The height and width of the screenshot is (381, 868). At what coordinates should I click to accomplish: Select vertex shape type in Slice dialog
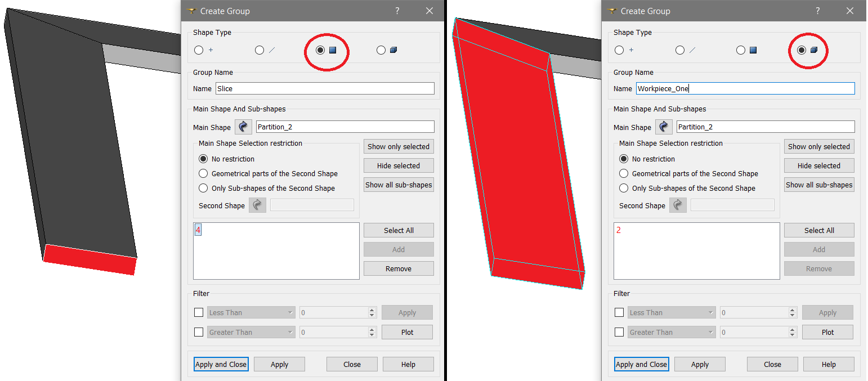pos(199,50)
